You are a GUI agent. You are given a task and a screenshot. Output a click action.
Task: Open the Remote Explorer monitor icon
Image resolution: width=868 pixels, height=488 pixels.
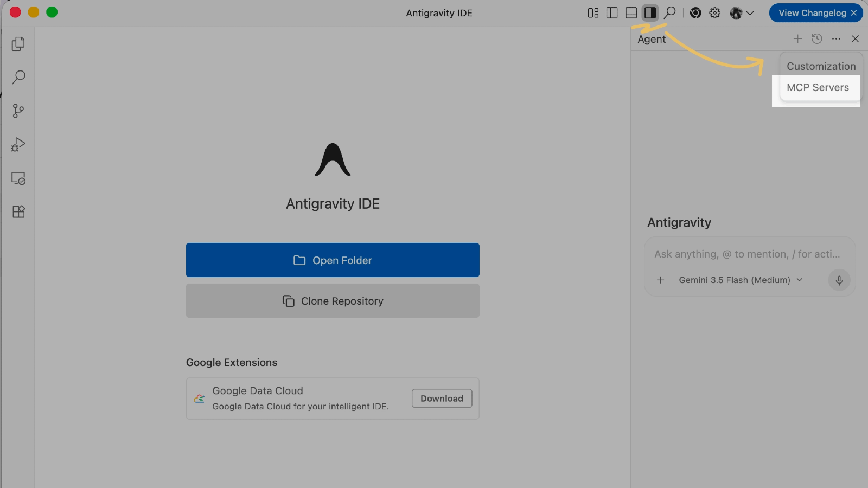[x=18, y=178]
